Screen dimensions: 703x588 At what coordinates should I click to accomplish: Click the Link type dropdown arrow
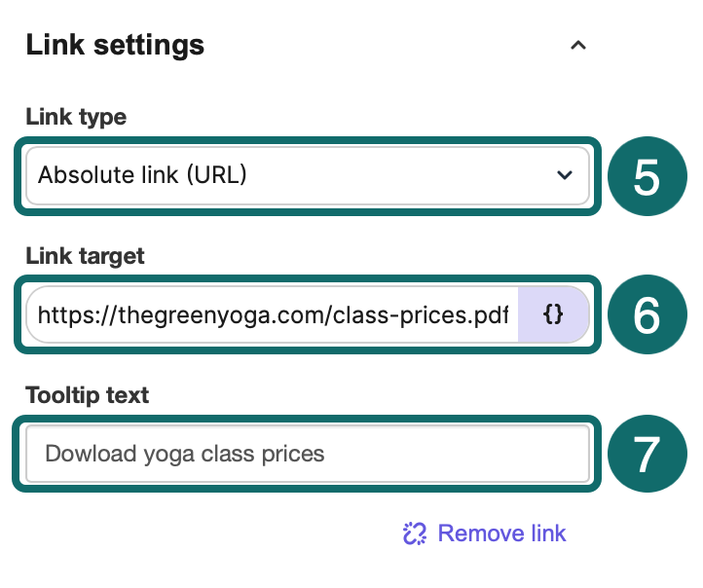[x=565, y=175]
